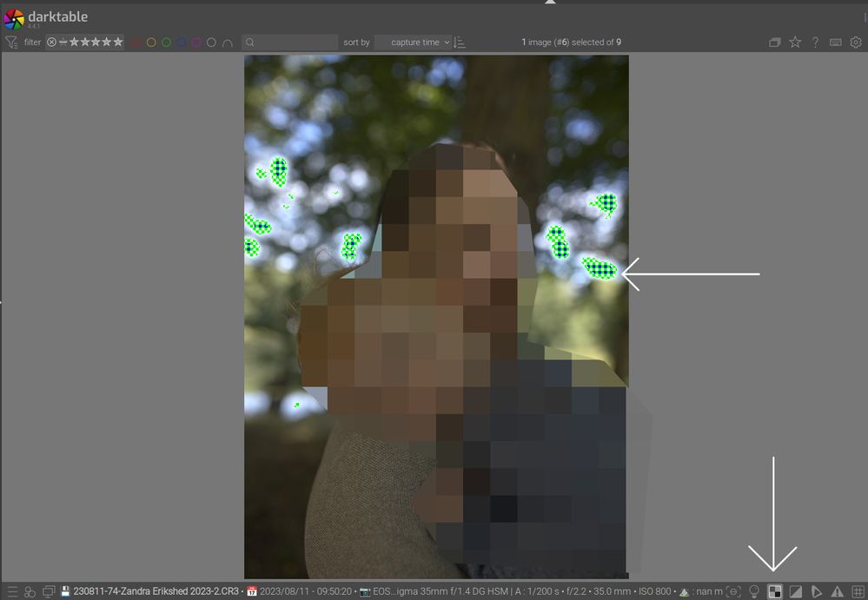Click the fifth star in the rating filter
Screen dimensions: 868x600
[116, 42]
